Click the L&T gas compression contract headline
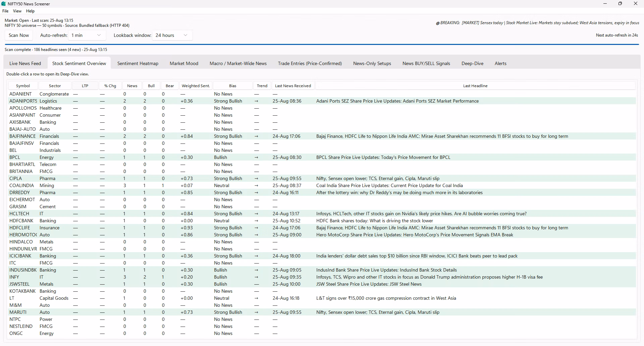This screenshot has width=644, height=346. [x=386, y=298]
